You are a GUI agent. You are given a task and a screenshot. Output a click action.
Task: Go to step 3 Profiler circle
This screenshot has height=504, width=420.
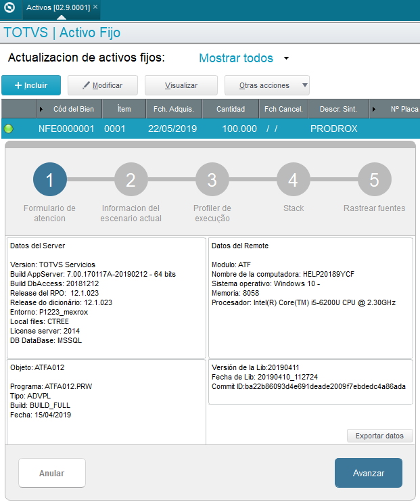point(212,179)
